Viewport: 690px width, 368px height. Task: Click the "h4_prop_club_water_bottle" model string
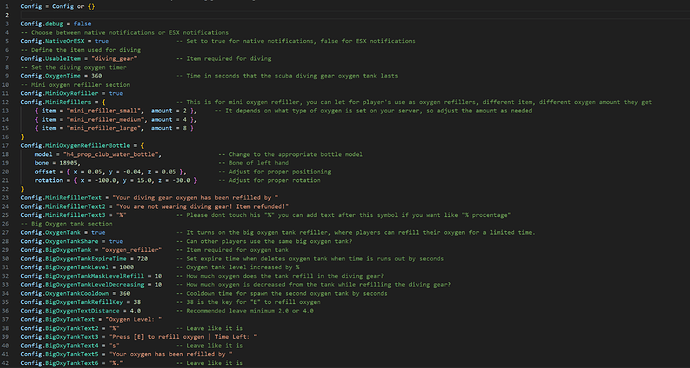[x=112, y=154]
